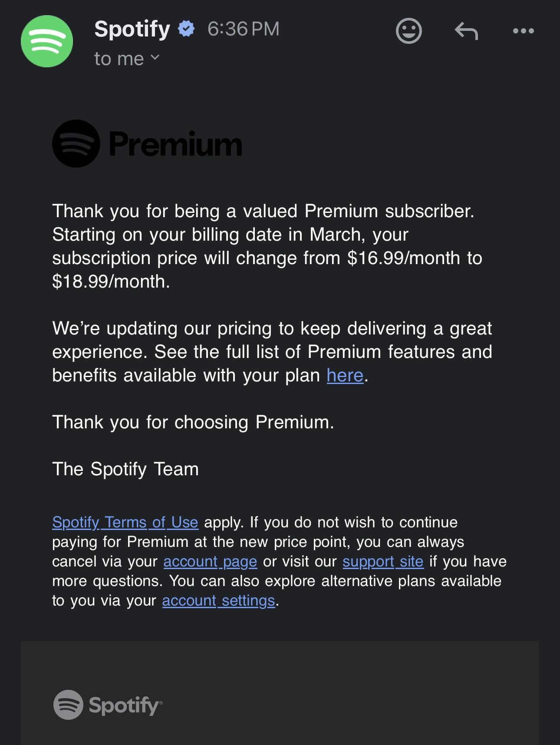
Task: Tap "The Spotify Team" signature
Action: [x=125, y=469]
